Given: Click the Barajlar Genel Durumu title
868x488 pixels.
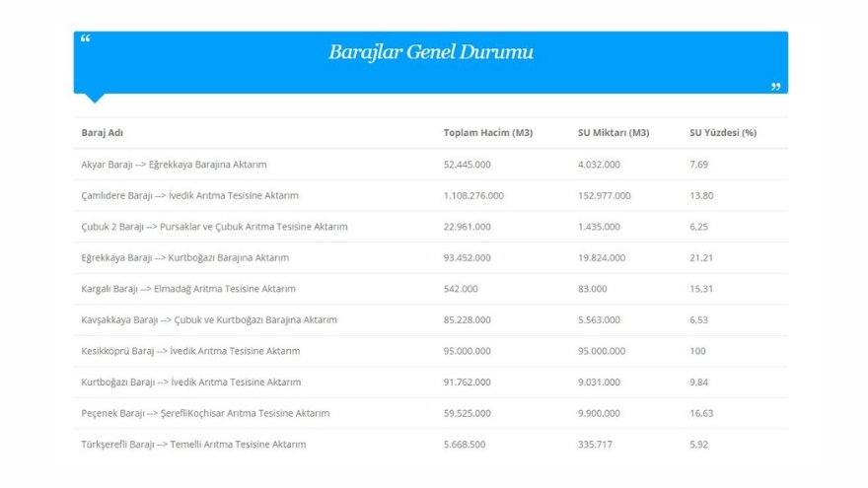Looking at the screenshot, I should 431,52.
